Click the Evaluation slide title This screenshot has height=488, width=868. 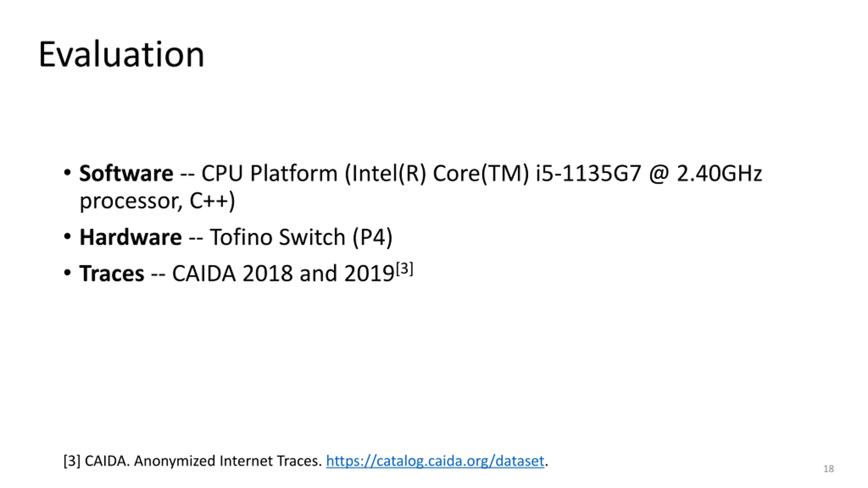click(x=121, y=54)
